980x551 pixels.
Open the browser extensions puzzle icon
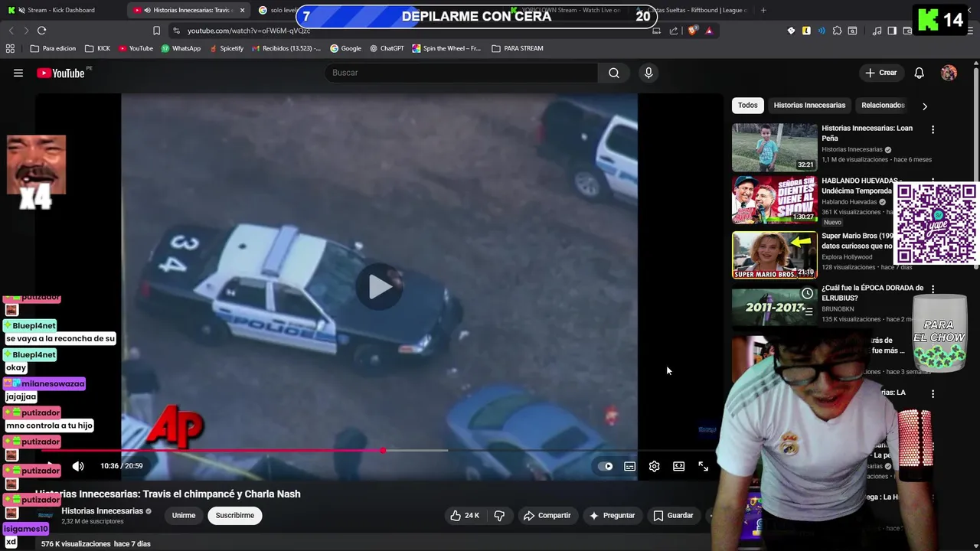pyautogui.click(x=837, y=31)
